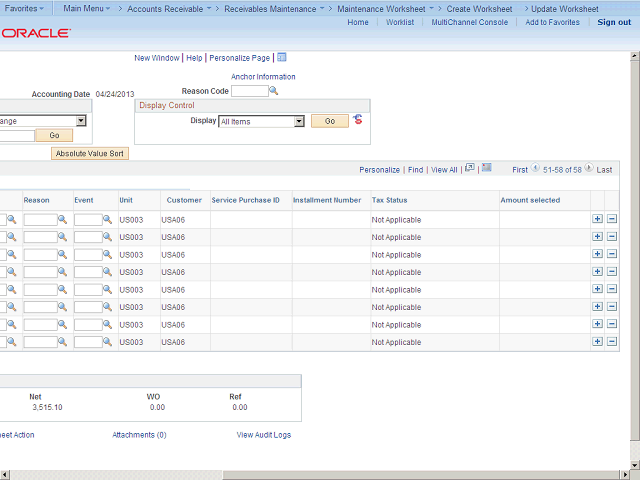Open the Reason lookup in the first row
This screenshot has width=640, height=480.
[62, 219]
